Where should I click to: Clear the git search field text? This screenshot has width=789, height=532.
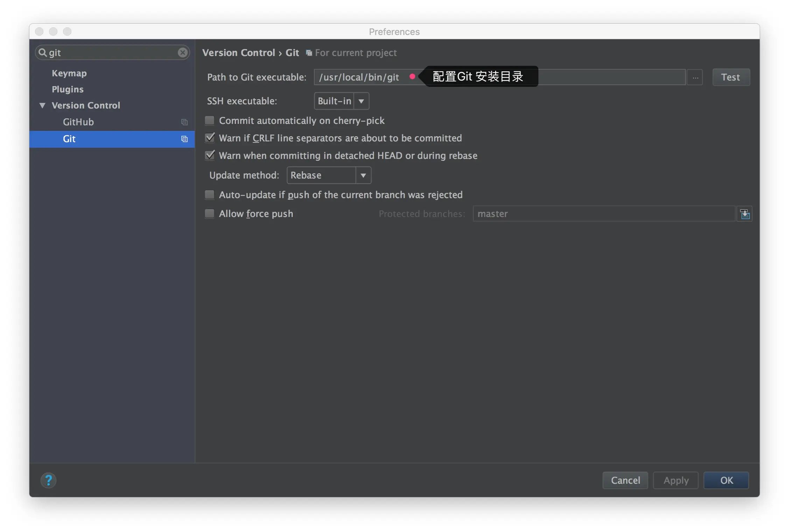tap(182, 52)
